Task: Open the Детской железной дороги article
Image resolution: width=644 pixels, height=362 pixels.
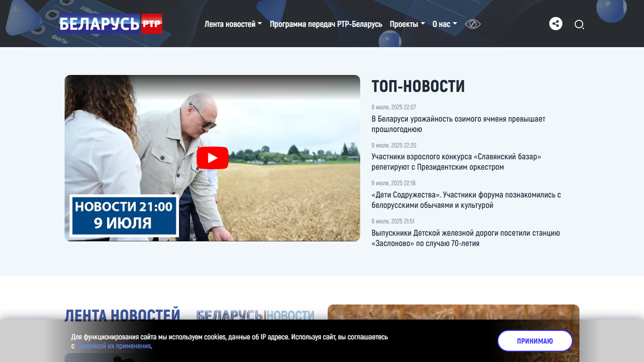Action: coord(465,238)
